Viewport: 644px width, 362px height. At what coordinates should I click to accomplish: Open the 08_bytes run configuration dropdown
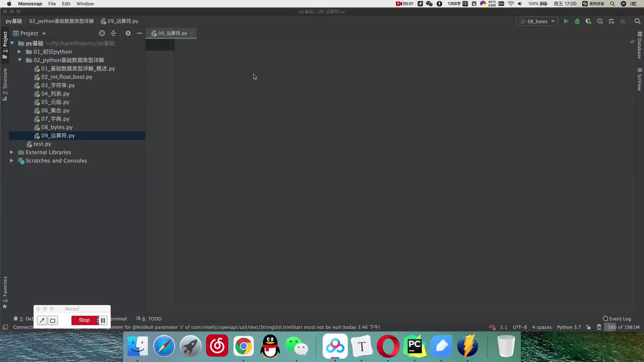click(x=537, y=21)
